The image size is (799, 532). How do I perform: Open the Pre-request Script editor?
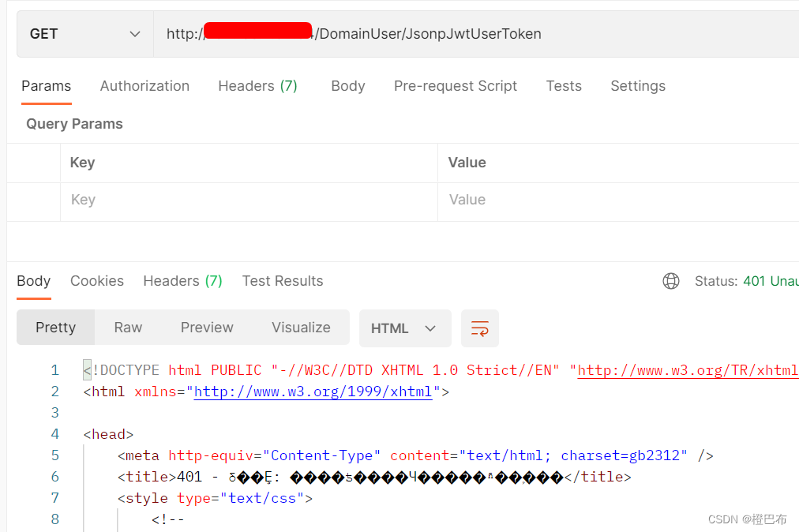[x=456, y=86]
